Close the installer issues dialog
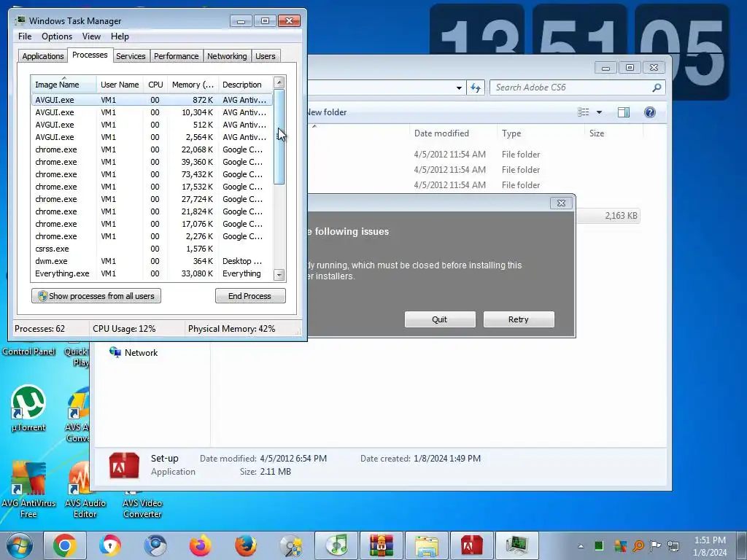Screen dimensions: 747x560 click(x=561, y=203)
